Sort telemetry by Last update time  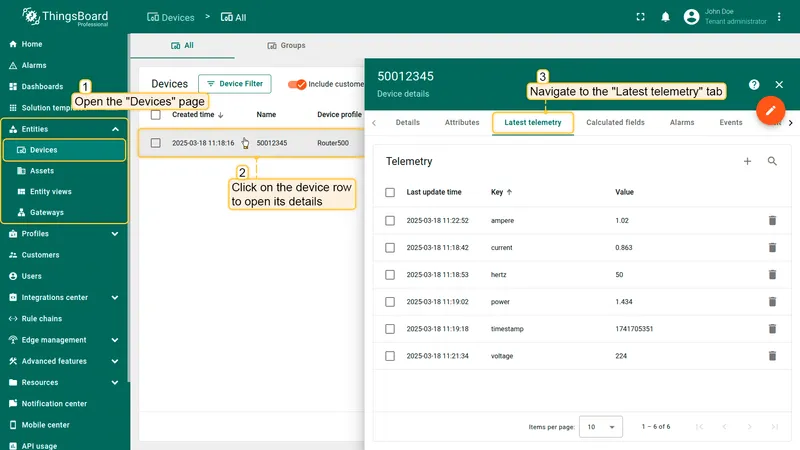pyautogui.click(x=434, y=192)
